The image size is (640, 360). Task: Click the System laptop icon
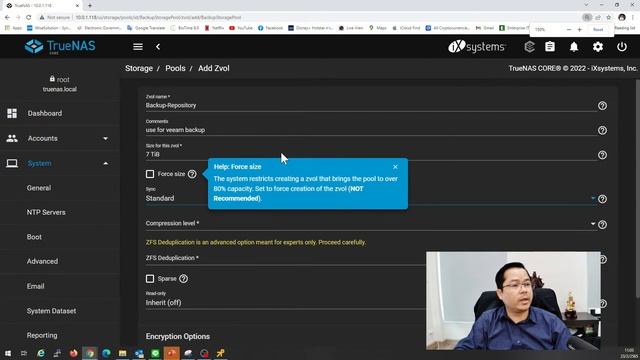pos(12,163)
